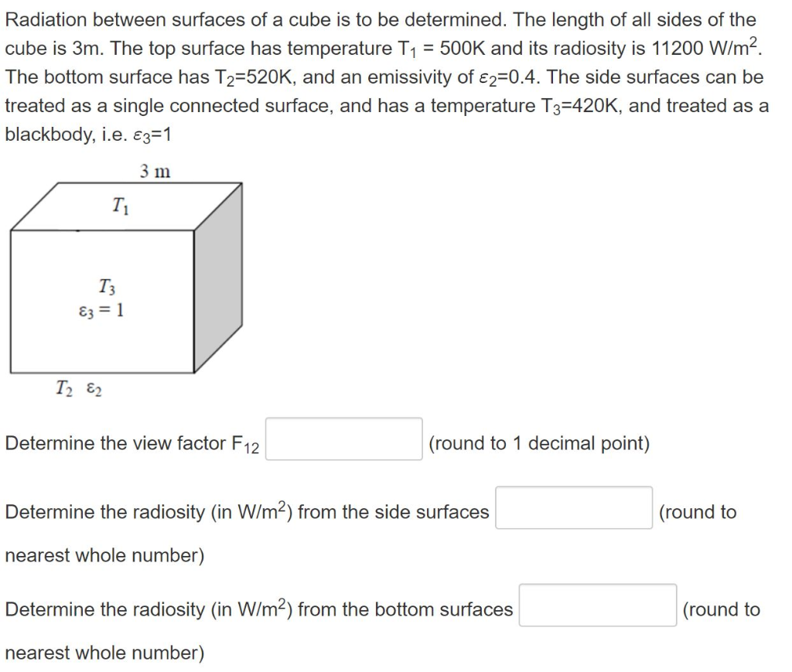This screenshot has width=792, height=672.
Task: Click the phrase round to 1 decimal point
Action: point(540,443)
